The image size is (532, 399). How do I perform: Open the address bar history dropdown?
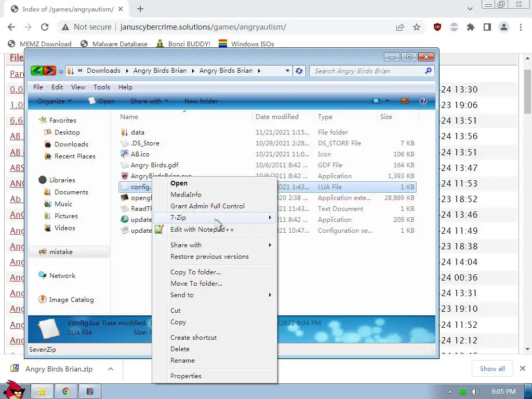click(x=287, y=71)
